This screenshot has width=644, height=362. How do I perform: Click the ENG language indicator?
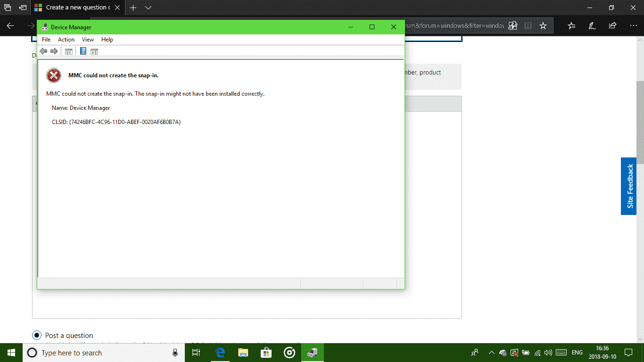[577, 353]
